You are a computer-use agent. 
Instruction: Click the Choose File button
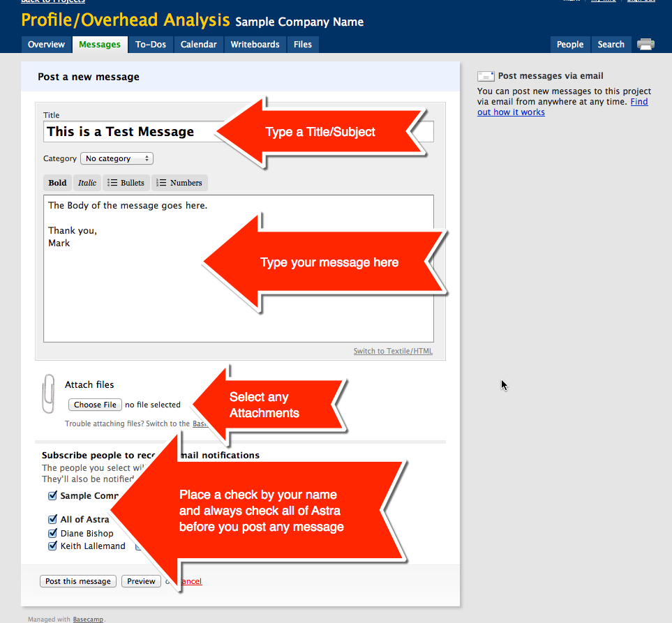click(x=95, y=405)
